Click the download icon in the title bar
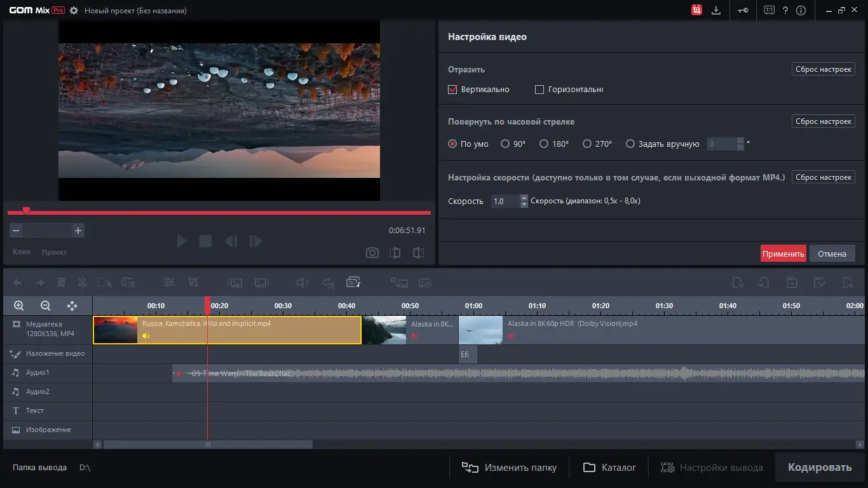The width and height of the screenshot is (868, 488). point(716,10)
